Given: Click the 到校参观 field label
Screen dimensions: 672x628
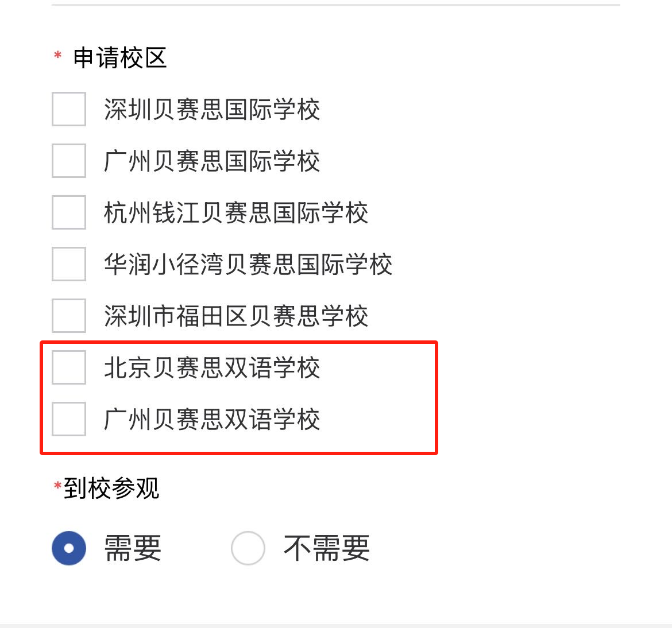Looking at the screenshot, I should pyautogui.click(x=110, y=489).
